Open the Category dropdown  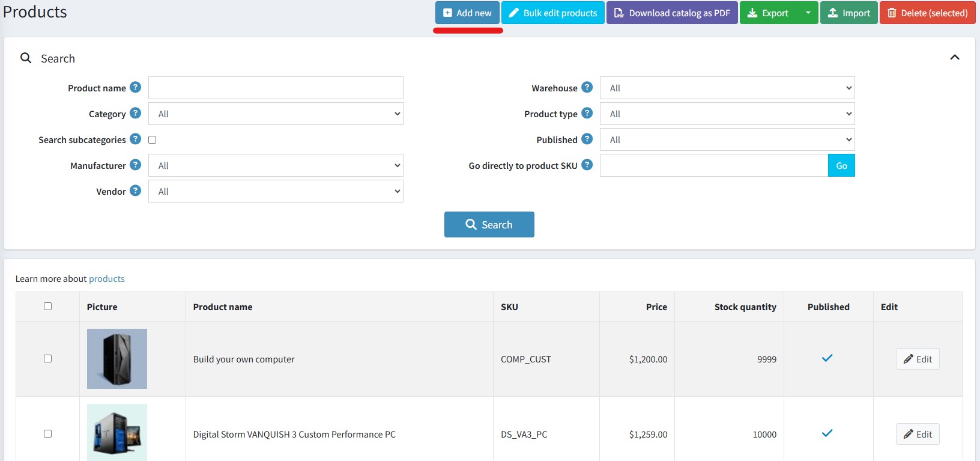pyautogui.click(x=276, y=114)
